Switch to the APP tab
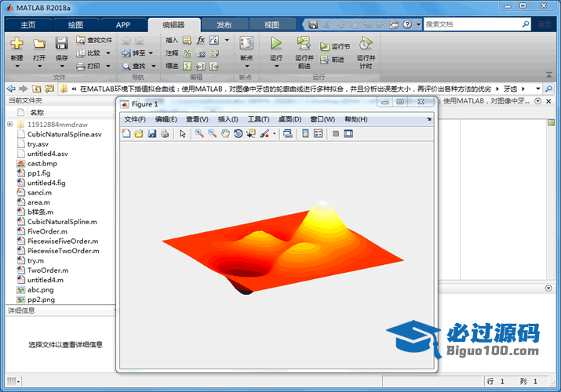This screenshot has width=561, height=392. pyautogui.click(x=122, y=24)
